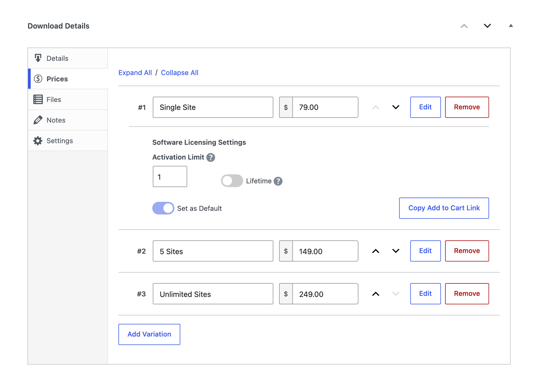Viewport: 535px width, 392px height.
Task: Move 5 Sites variation down
Action: 396,251
